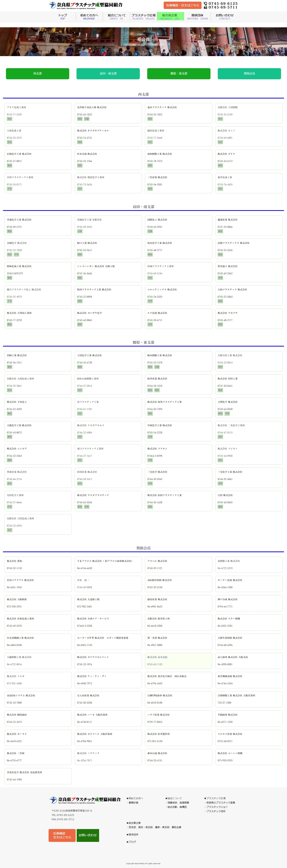Open the 森井化成工業 member card

[249, 183]
